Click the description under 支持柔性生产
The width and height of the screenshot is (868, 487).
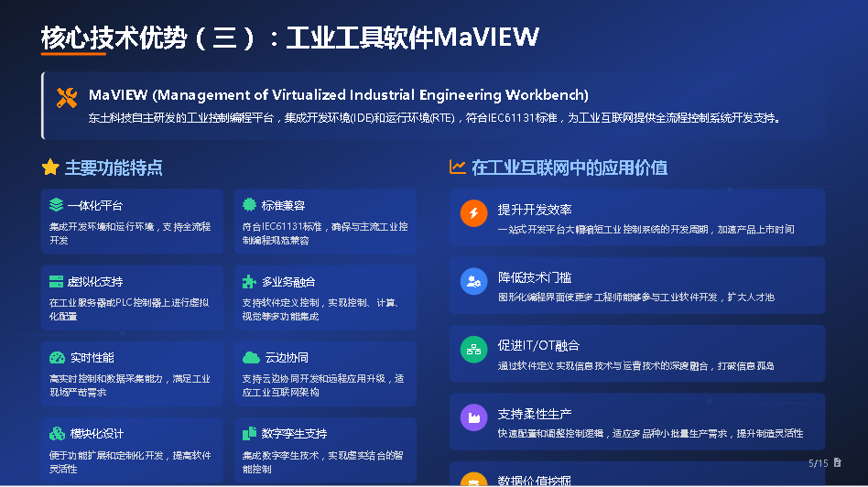click(650, 433)
